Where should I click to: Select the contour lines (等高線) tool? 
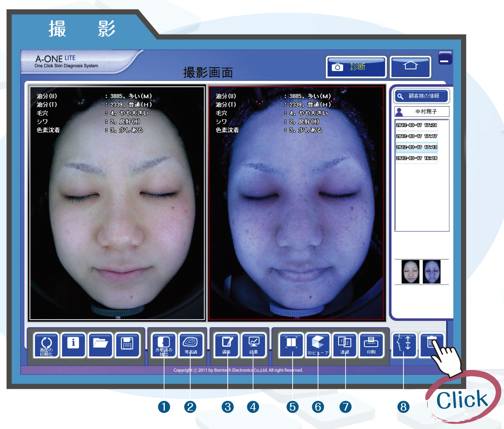coord(191,345)
